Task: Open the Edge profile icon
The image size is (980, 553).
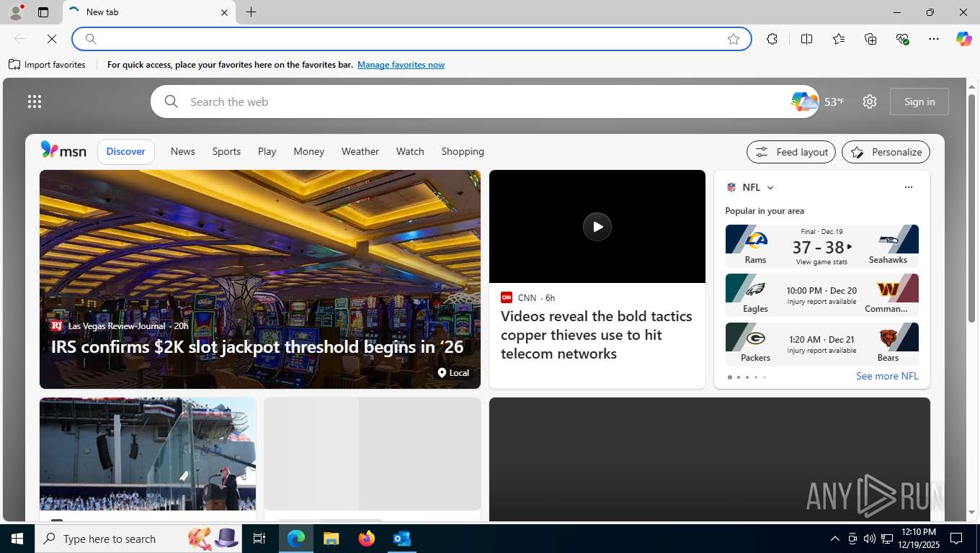Action: pos(16,12)
